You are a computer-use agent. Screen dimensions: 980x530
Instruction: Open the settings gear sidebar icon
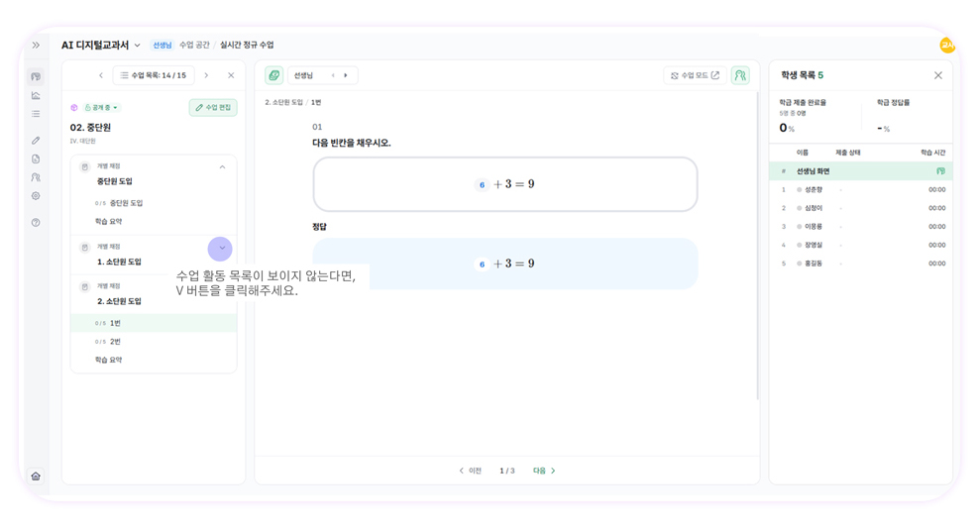point(36,195)
